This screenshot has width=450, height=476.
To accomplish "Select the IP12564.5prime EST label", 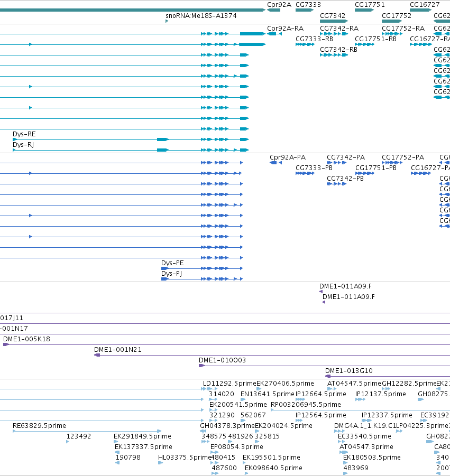I will click(321, 415).
